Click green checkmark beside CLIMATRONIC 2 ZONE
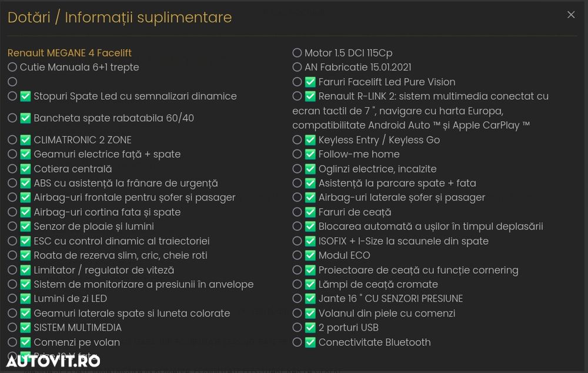 click(x=25, y=140)
